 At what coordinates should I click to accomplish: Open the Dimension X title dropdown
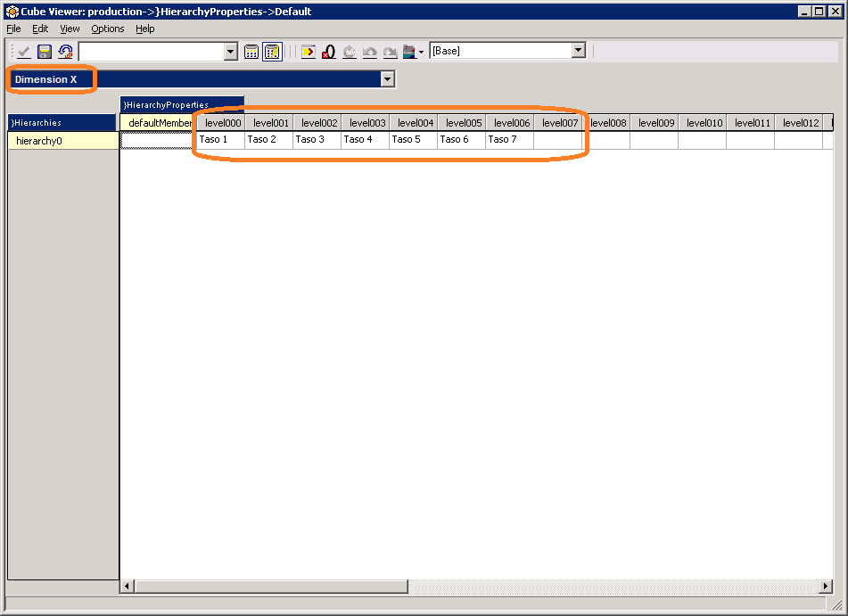tap(387, 79)
